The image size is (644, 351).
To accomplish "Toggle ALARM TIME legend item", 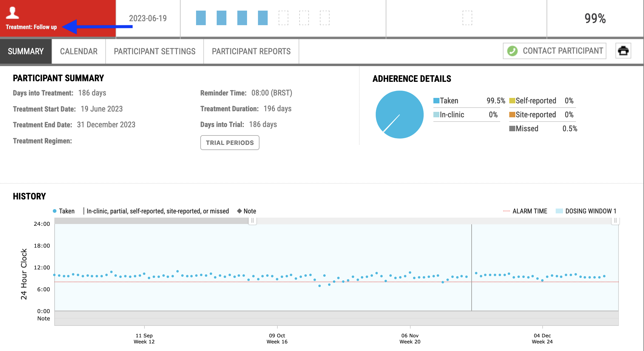I will pos(525,211).
